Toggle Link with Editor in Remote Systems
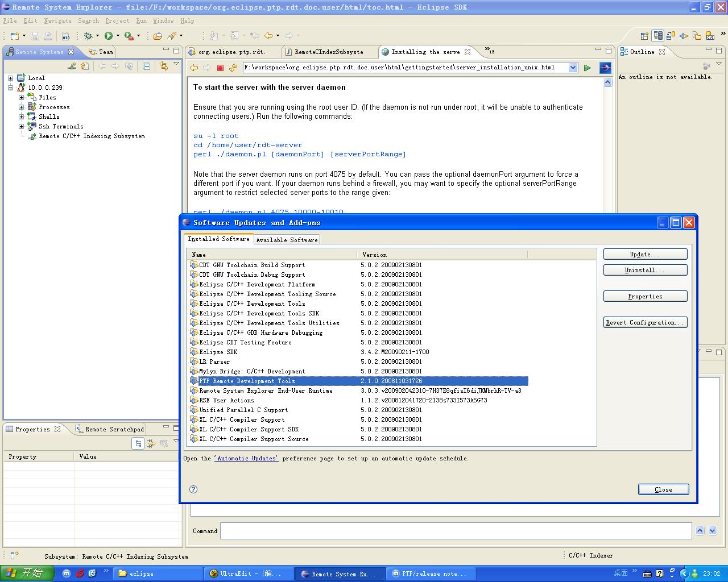This screenshot has height=582, width=728. 164,66
